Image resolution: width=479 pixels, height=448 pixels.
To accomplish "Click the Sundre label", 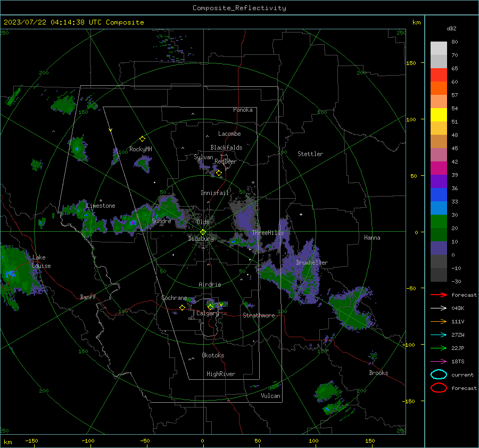I will (161, 221).
